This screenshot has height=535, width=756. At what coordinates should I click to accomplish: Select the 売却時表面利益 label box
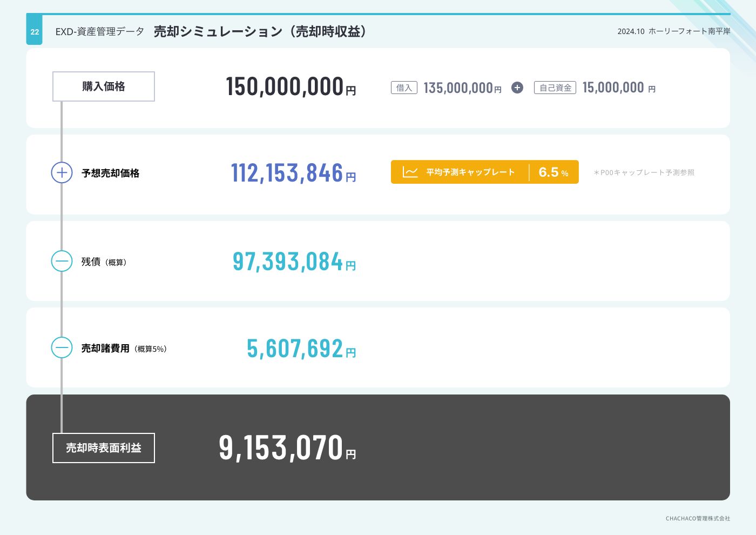pos(104,448)
